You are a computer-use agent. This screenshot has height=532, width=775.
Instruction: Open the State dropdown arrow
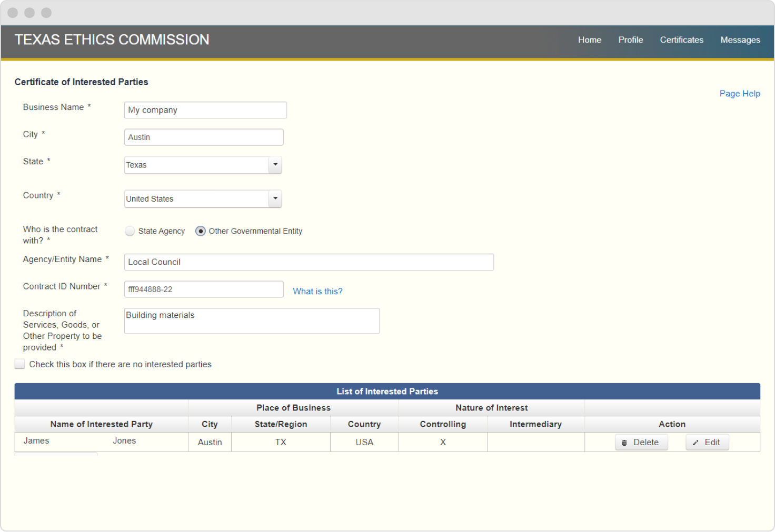pos(275,165)
